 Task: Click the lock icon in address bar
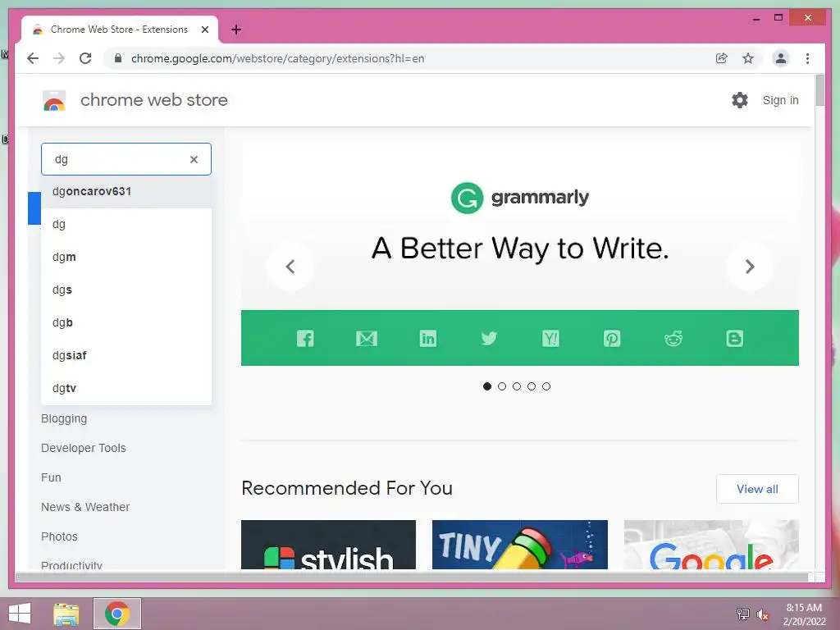[118, 58]
